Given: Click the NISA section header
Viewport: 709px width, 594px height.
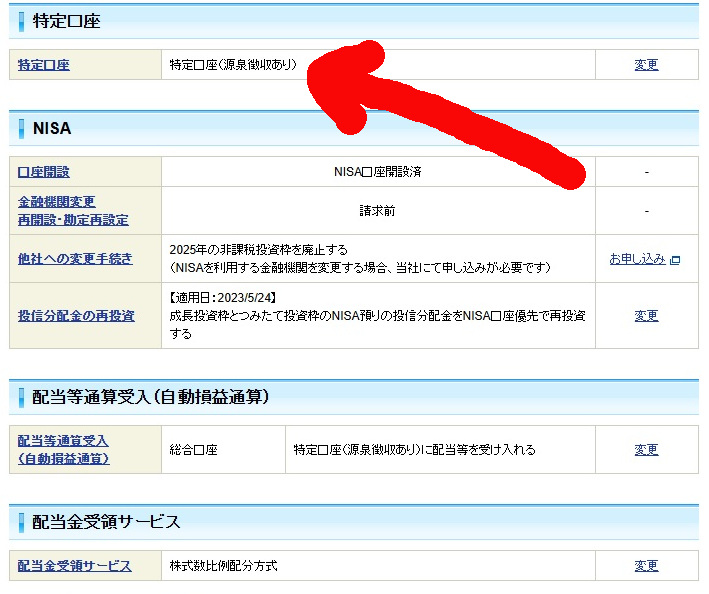Looking at the screenshot, I should click(52, 128).
